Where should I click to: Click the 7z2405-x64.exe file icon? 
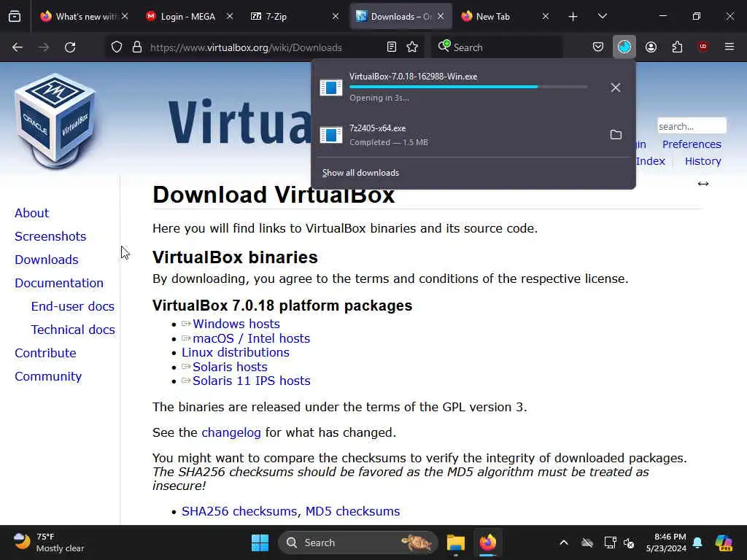pos(330,135)
